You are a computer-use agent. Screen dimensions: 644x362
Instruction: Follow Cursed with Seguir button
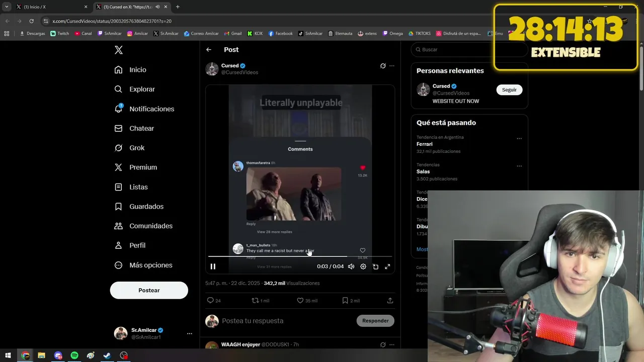(509, 90)
